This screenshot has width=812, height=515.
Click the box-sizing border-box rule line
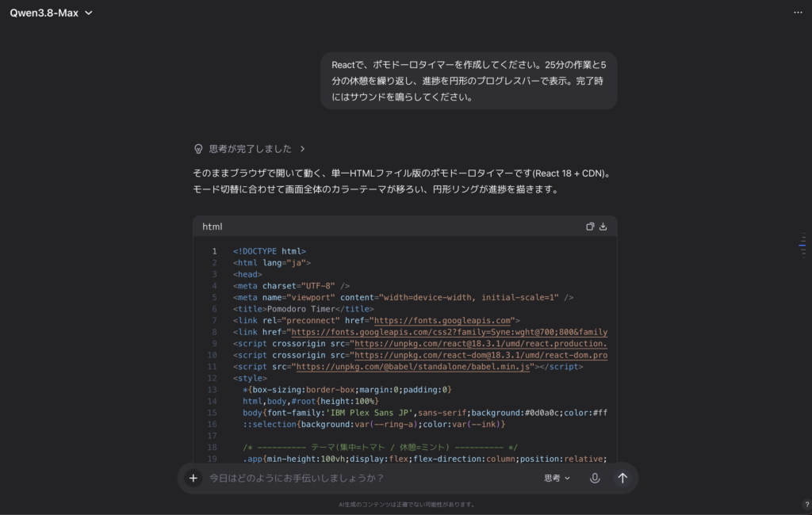pyautogui.click(x=347, y=390)
